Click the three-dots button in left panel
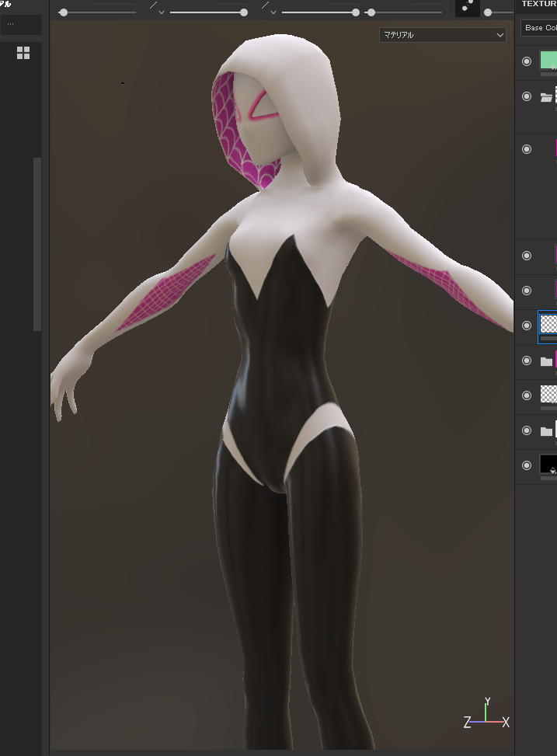557x756 pixels. click(21, 25)
